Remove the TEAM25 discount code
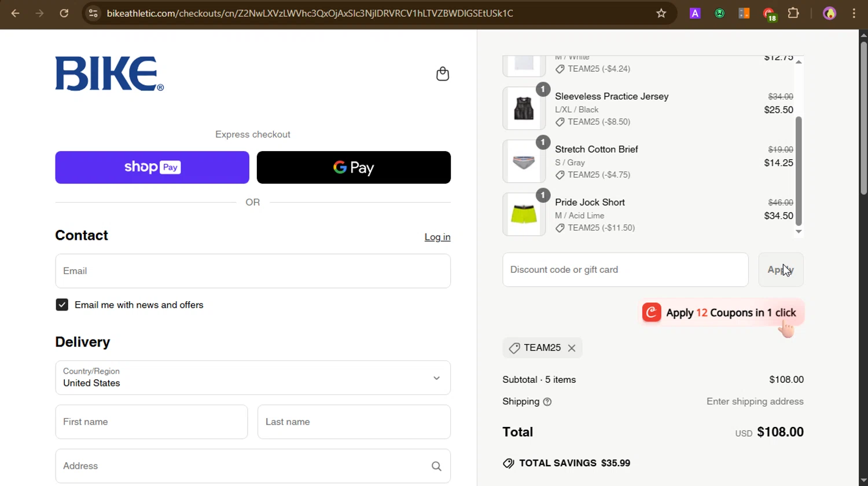The image size is (868, 486). (x=572, y=348)
